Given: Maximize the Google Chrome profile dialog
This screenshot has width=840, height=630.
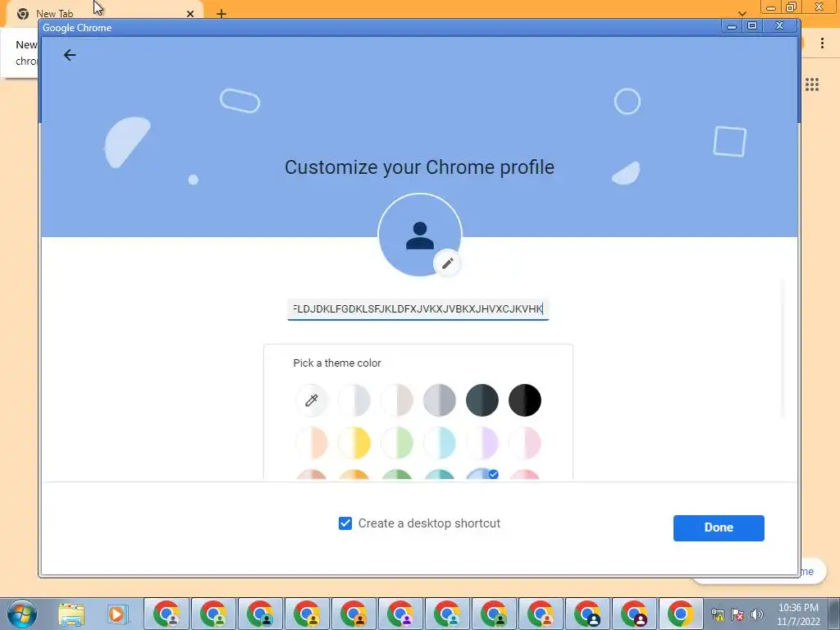Looking at the screenshot, I should coord(752,25).
